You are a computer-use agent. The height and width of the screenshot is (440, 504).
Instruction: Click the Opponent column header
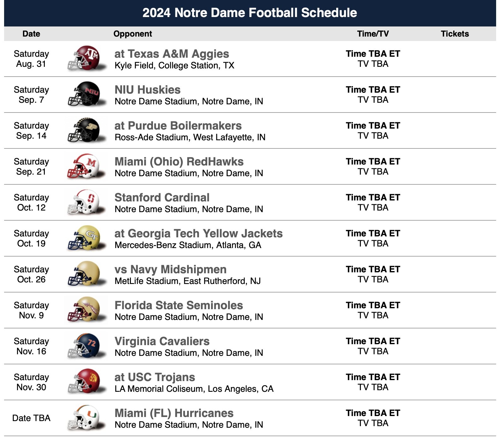point(132,34)
